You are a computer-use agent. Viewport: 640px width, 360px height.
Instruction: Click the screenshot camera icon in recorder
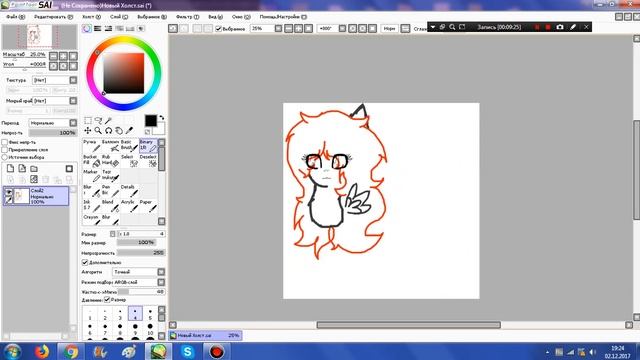pos(560,27)
